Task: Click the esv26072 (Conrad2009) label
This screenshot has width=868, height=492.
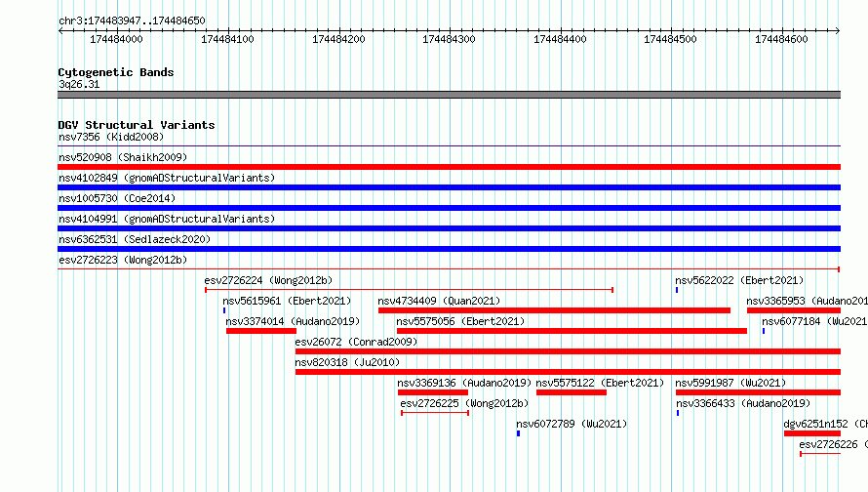Action: 356,342
